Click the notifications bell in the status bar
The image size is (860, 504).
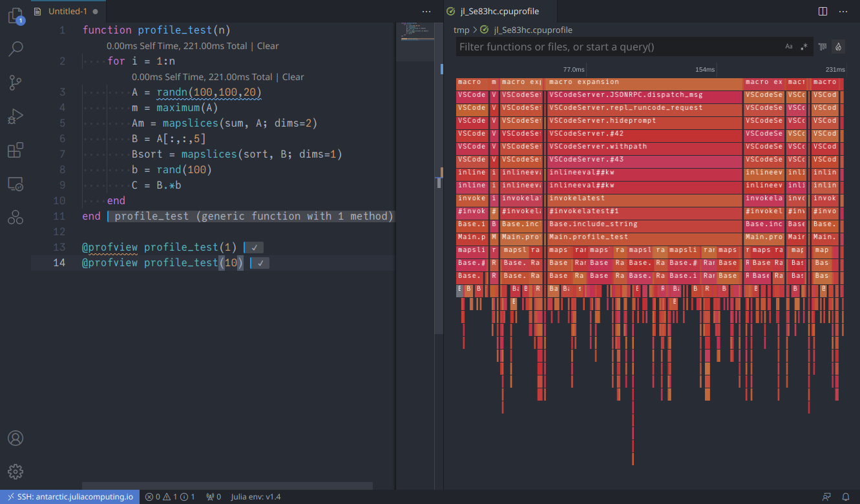tap(846, 496)
